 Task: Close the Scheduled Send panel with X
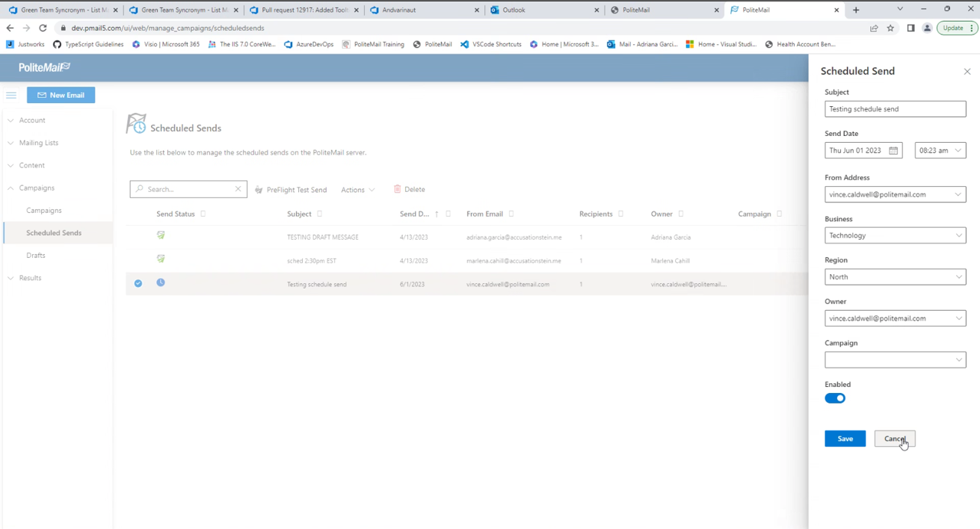tap(967, 72)
